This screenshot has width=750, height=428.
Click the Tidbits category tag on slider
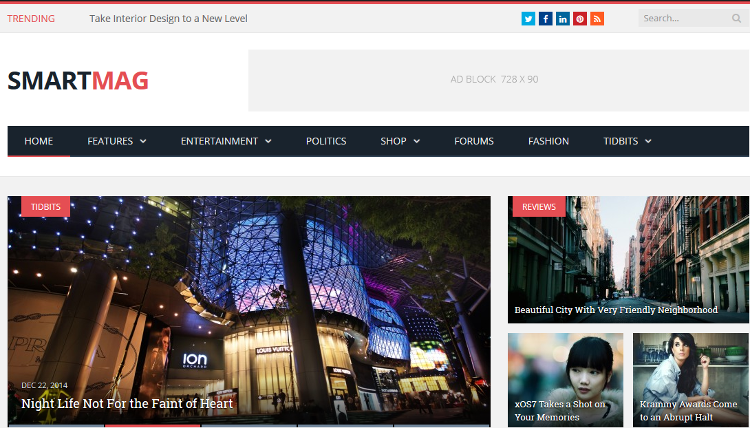[x=45, y=207]
